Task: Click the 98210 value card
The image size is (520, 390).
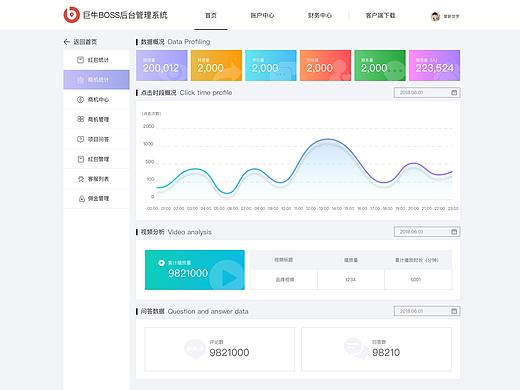Action: (376, 349)
